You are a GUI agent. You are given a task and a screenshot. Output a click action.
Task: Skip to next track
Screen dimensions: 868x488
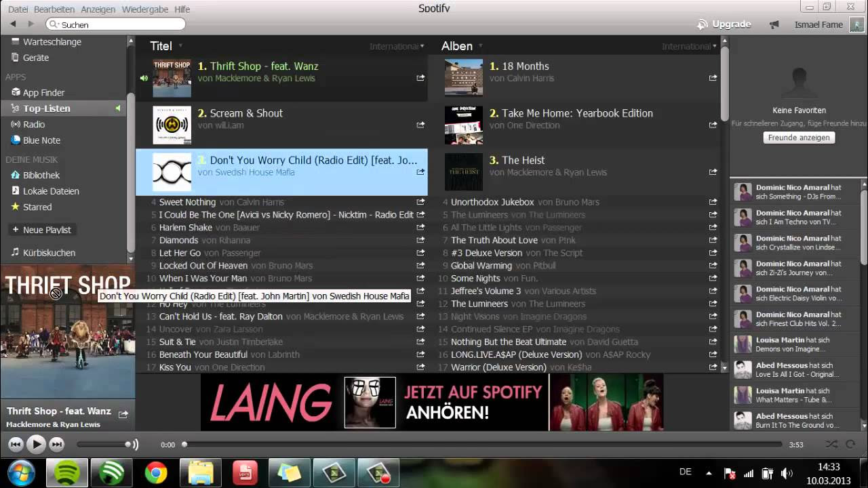tap(56, 445)
